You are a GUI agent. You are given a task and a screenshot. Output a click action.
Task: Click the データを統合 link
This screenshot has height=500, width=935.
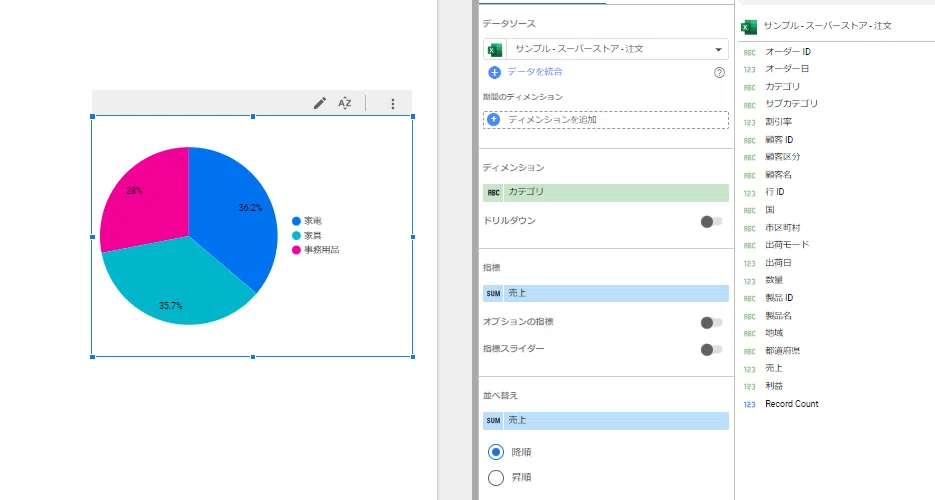(x=535, y=72)
